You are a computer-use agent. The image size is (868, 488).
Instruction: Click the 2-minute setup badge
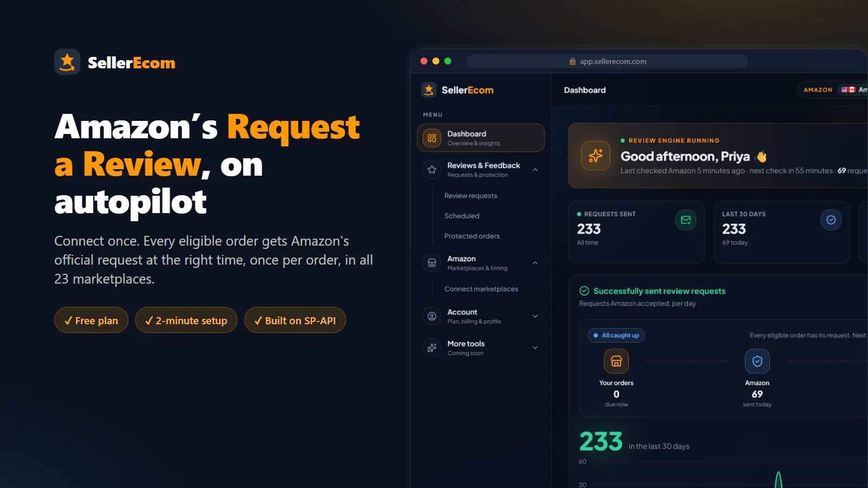coord(186,320)
